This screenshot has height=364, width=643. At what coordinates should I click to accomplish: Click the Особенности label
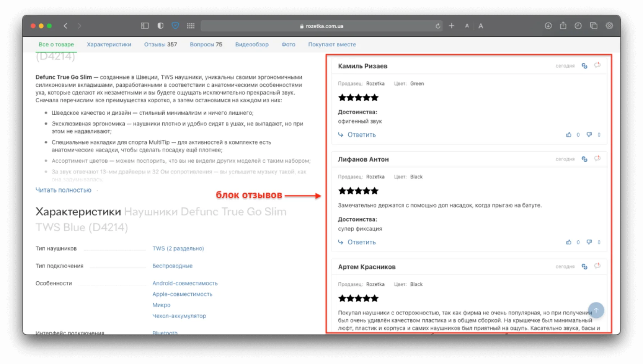point(54,283)
